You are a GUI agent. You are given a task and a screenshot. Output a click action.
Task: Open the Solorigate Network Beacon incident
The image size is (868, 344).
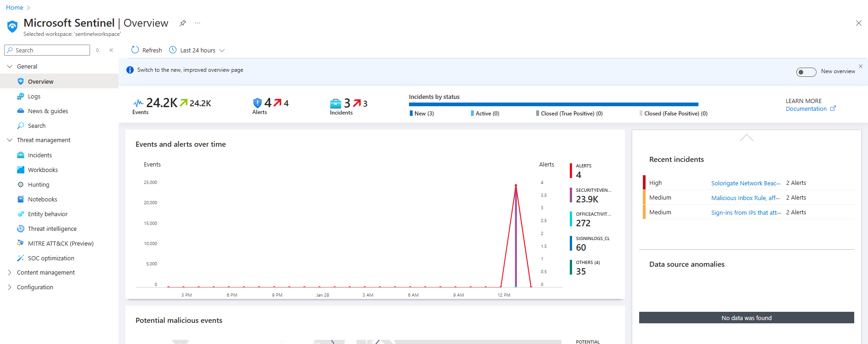coord(746,183)
